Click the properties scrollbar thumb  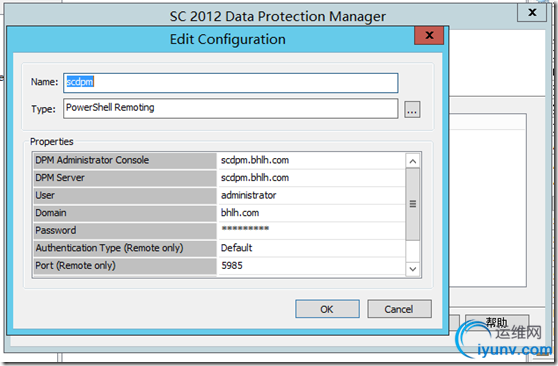[413, 204]
